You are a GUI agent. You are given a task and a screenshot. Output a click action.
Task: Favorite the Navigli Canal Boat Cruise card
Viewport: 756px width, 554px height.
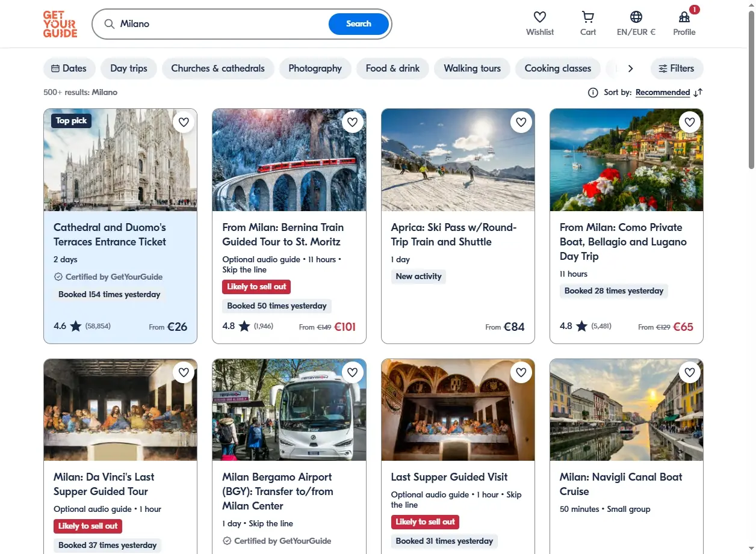690,372
